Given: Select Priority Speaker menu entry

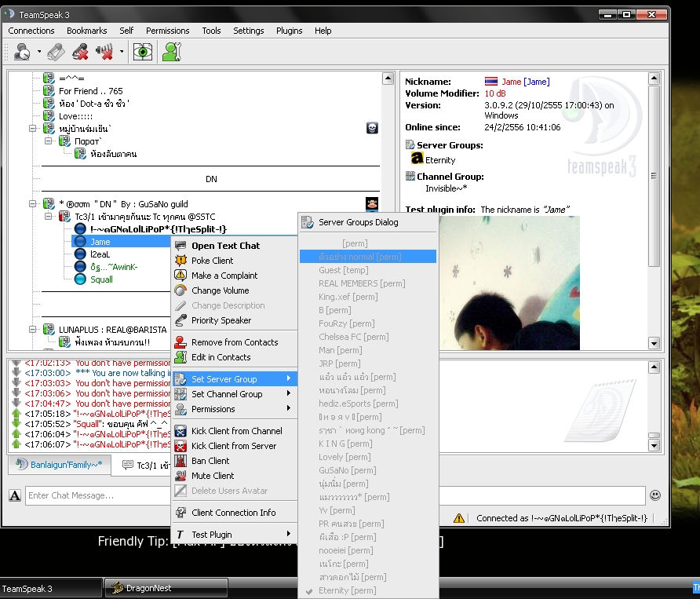Looking at the screenshot, I should [235, 320].
